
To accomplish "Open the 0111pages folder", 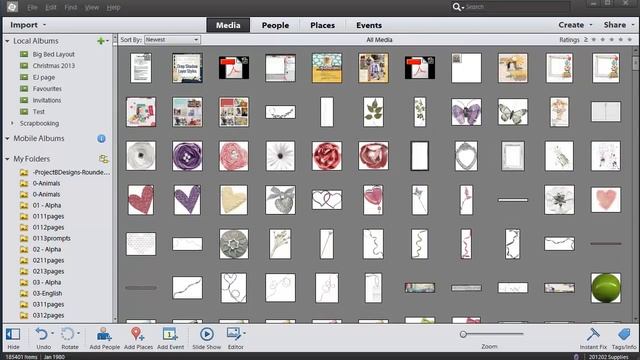I will 48,216.
